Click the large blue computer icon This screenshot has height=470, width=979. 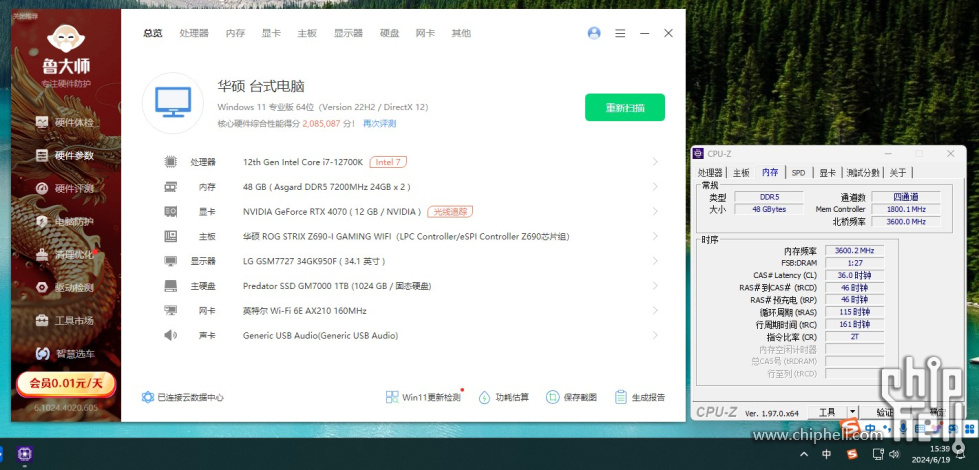point(173,103)
